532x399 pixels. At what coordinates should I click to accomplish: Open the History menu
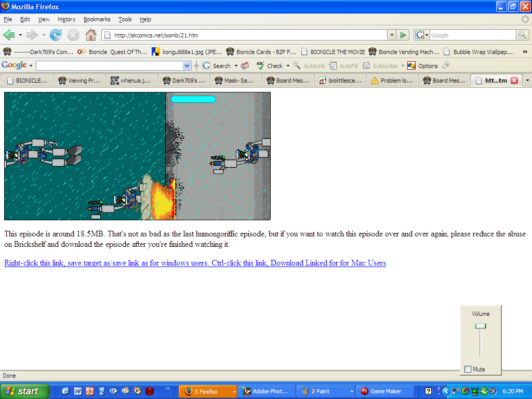[66, 19]
